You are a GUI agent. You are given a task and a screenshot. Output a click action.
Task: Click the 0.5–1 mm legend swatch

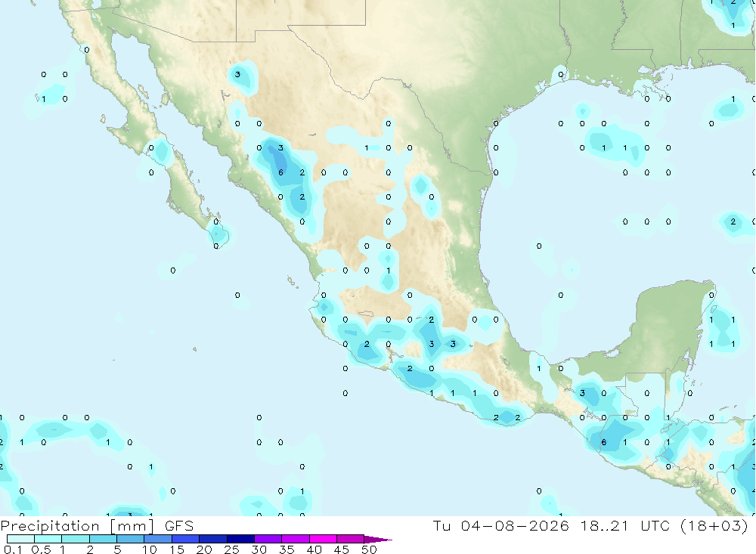tap(48, 539)
